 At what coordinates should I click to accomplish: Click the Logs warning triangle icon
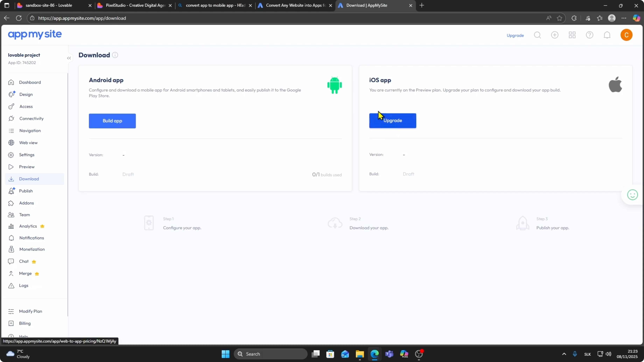click(11, 286)
